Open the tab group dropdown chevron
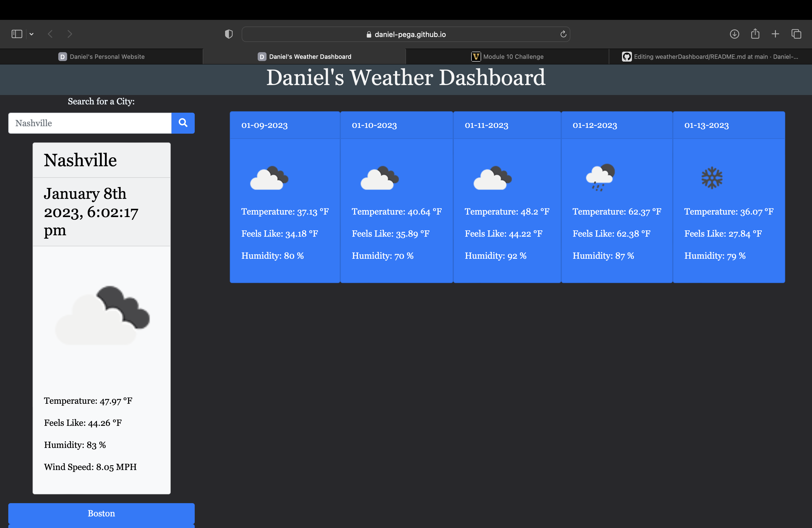 point(31,34)
